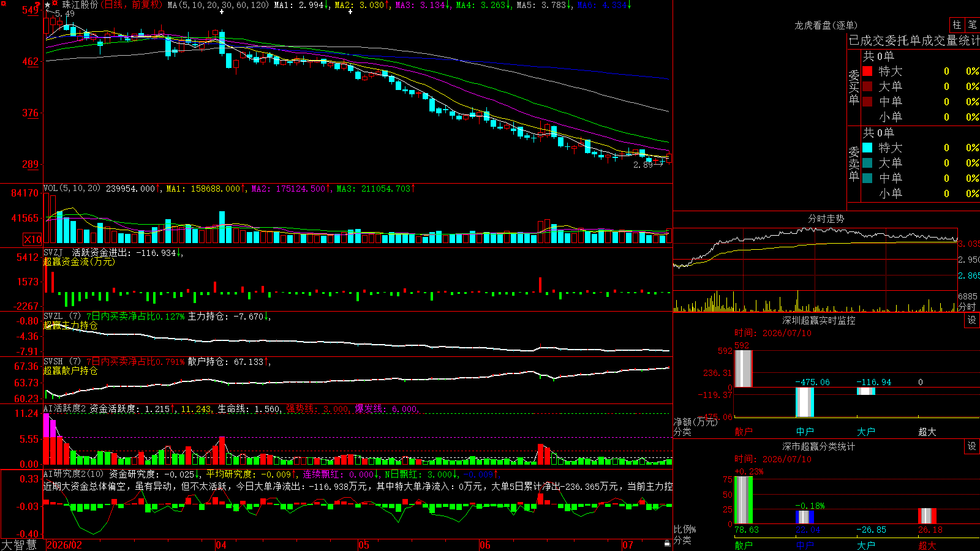Switch the order view to 柱 (bar) mode
Image resolution: width=980 pixels, height=551 pixels.
coord(957,24)
